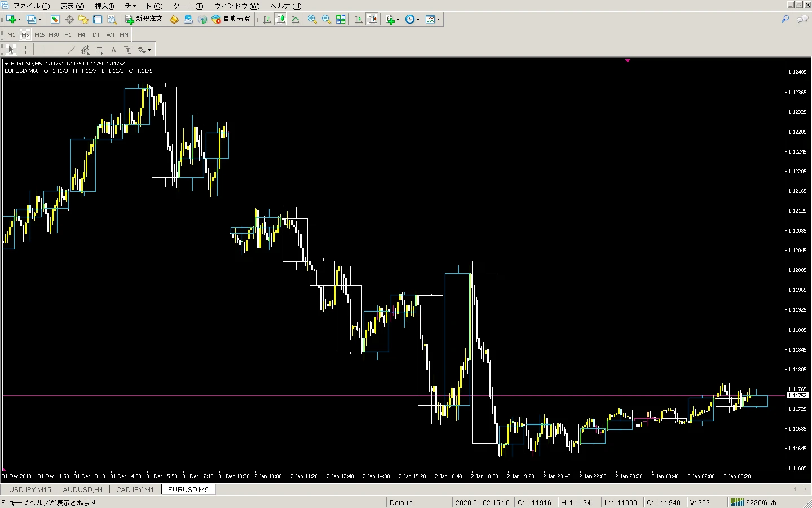Open the Market Watch panel icon
This screenshot has width=812, height=508.
click(55, 19)
